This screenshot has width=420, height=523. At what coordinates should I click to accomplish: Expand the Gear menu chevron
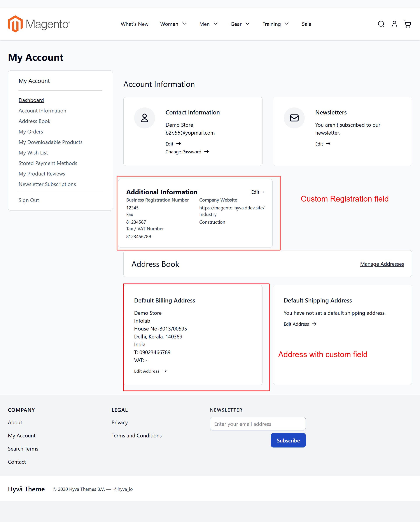[247, 24]
